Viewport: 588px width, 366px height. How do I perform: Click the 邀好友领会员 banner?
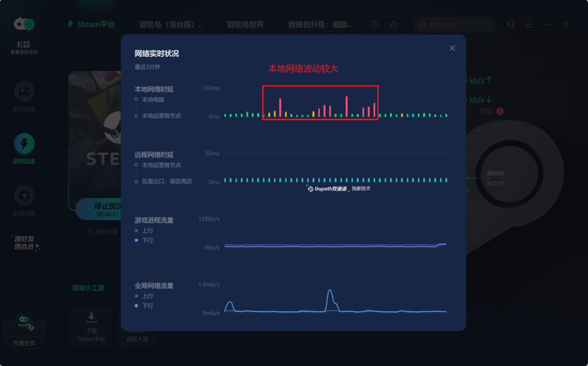[25, 242]
